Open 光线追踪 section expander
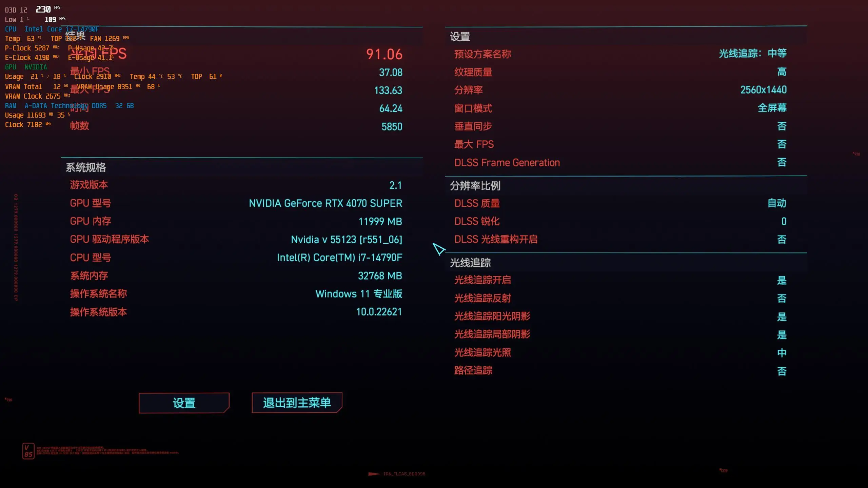The height and width of the screenshot is (488, 868). point(470,262)
